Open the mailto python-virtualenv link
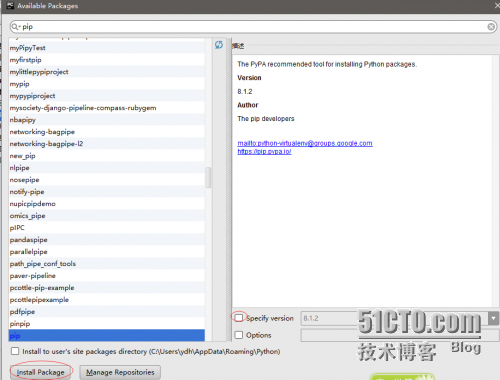The height and width of the screenshot is (380, 500). pyautogui.click(x=305, y=143)
